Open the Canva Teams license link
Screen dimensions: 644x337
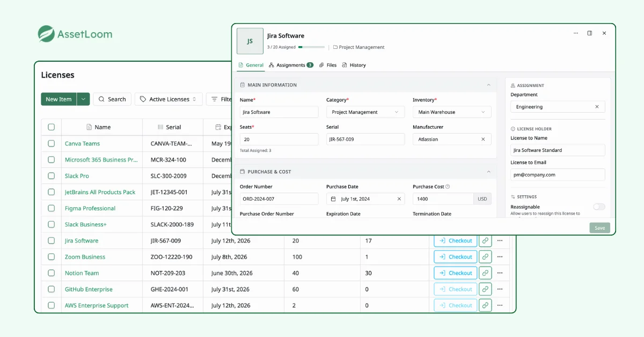82,144
